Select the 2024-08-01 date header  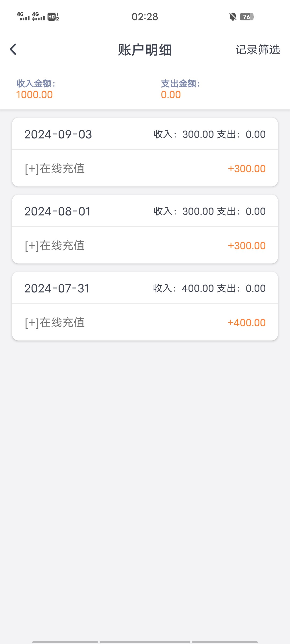point(57,211)
